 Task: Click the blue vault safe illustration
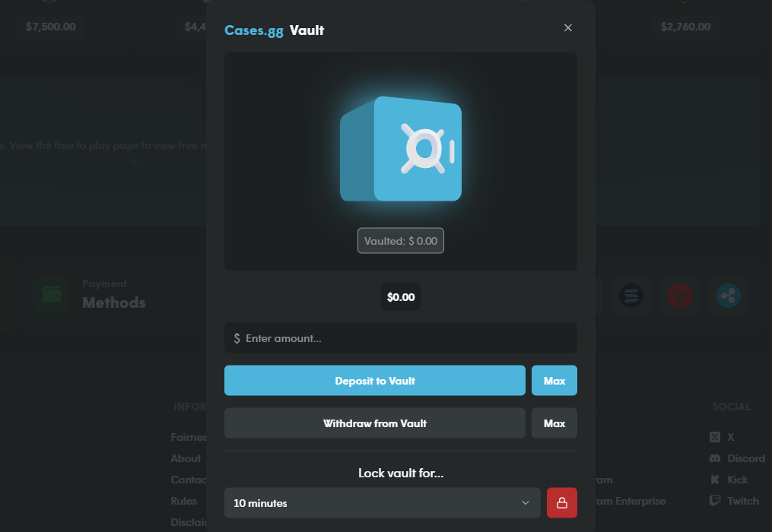[401, 150]
